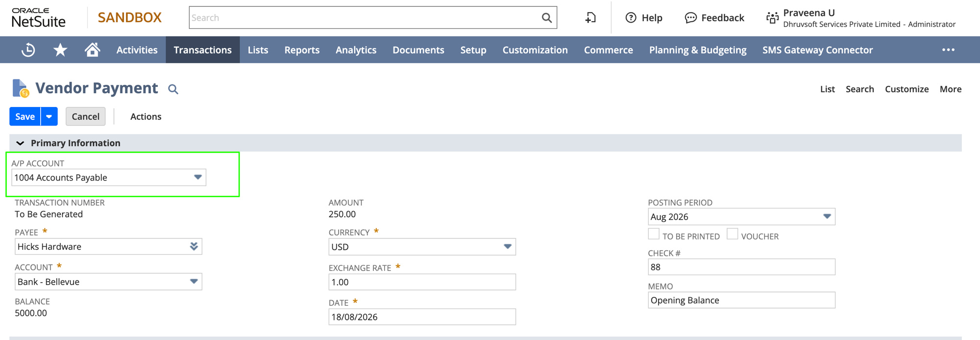The image size is (980, 340).
Task: Open the role switcher icon beside Praveena U
Action: (x=772, y=18)
